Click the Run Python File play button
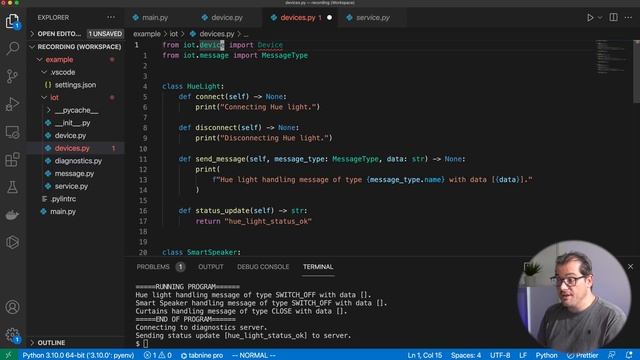This screenshot has height=360, width=640. tap(590, 18)
